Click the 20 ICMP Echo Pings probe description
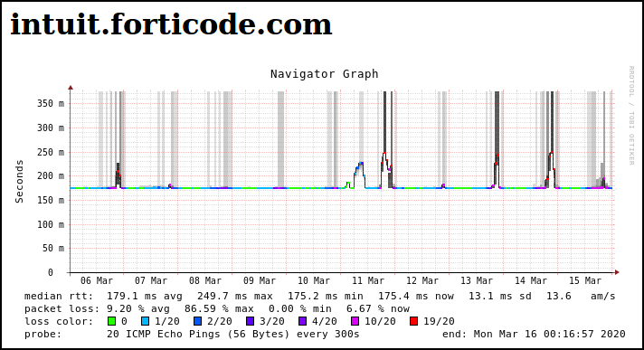This screenshot has height=350, width=644. [x=232, y=334]
